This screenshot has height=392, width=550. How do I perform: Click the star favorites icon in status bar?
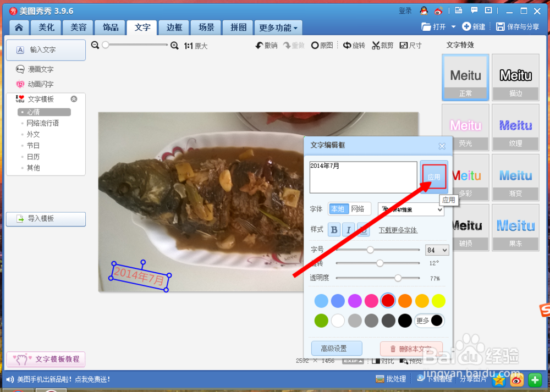tap(498, 380)
